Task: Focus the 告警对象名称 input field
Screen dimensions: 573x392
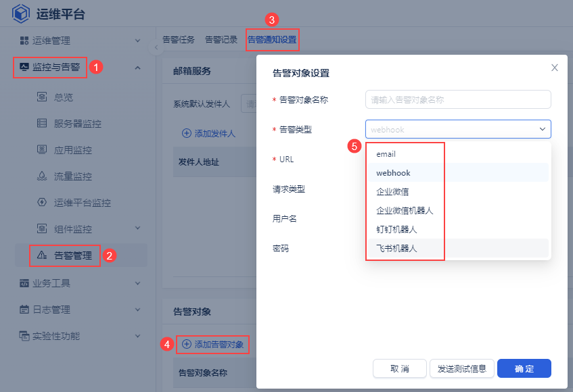Action: (x=458, y=99)
